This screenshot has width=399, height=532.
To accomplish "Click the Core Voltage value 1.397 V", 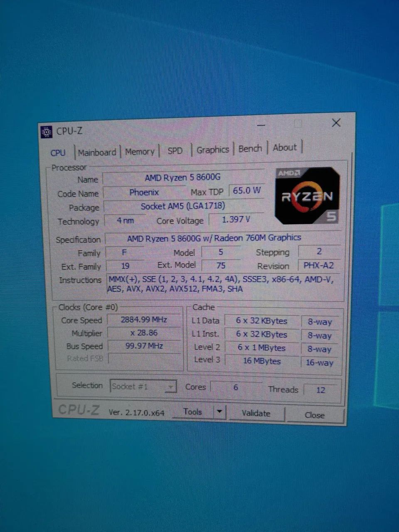I will (236, 219).
